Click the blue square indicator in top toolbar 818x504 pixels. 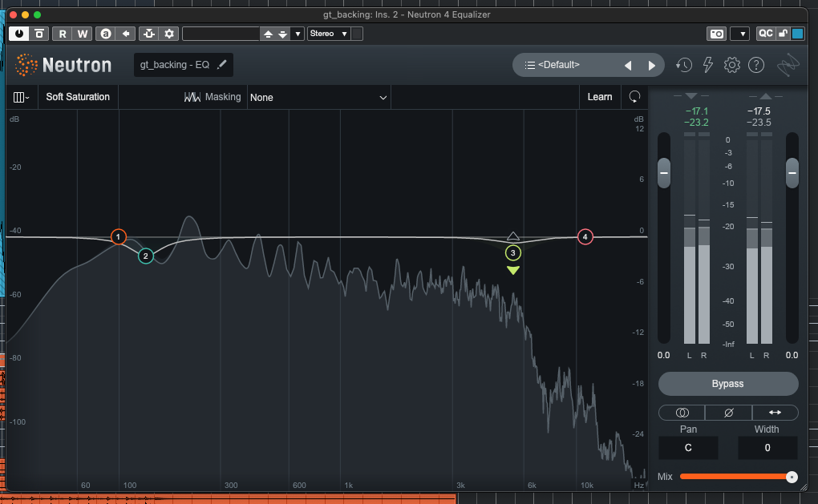(x=798, y=34)
